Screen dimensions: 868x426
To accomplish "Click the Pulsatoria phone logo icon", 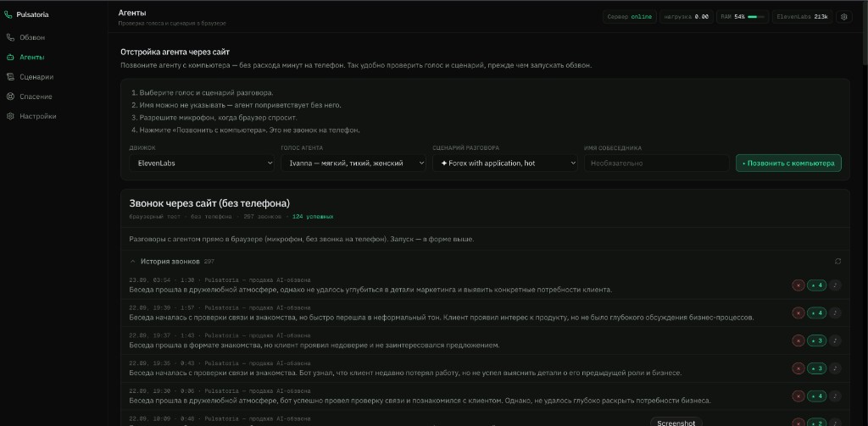I will (8, 15).
